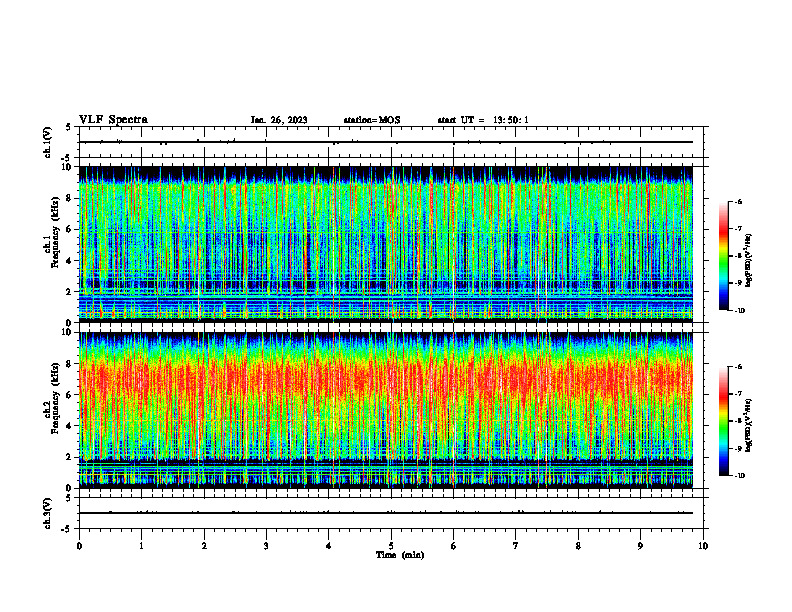Click the time axis tick label "6"
792x612 pixels.
[x=454, y=546]
